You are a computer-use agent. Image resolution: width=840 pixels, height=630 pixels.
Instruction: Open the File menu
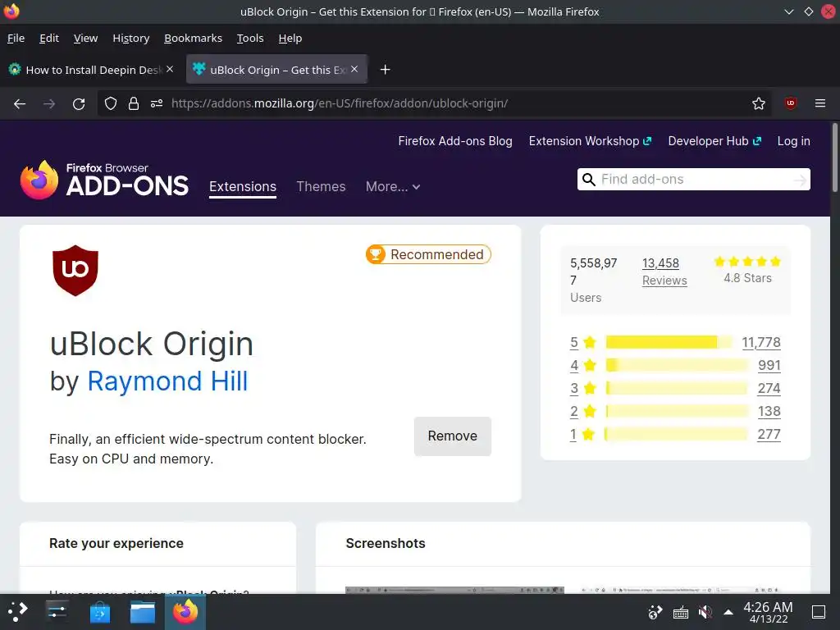[x=16, y=38]
